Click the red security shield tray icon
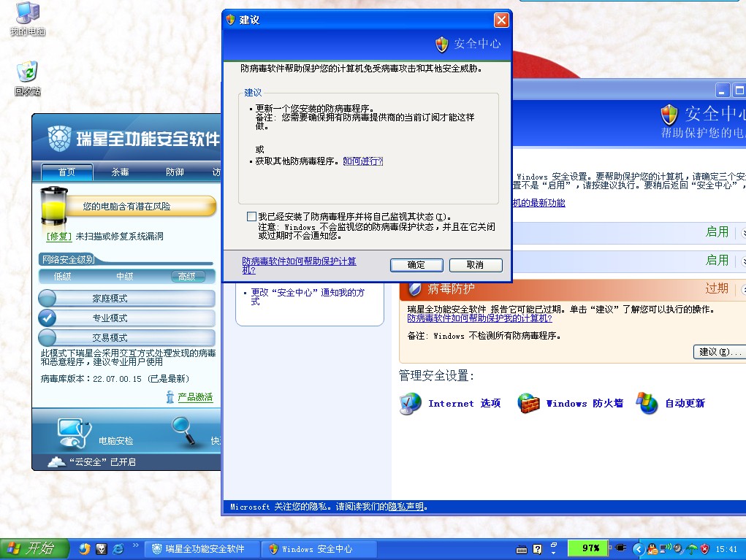The width and height of the screenshot is (746, 560). [704, 549]
